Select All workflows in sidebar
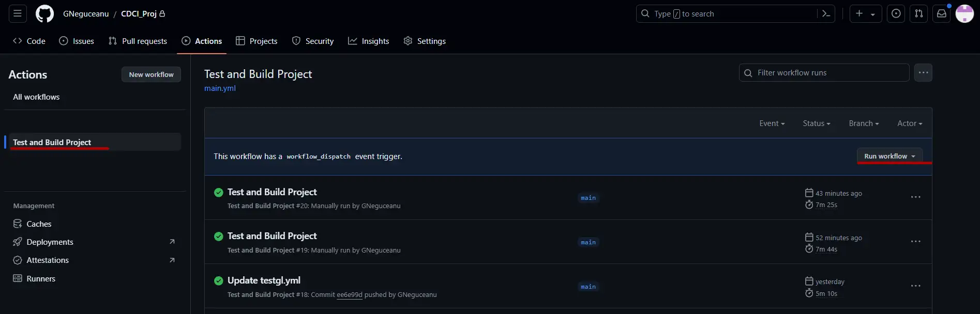The width and height of the screenshot is (980, 314). pyautogui.click(x=36, y=97)
